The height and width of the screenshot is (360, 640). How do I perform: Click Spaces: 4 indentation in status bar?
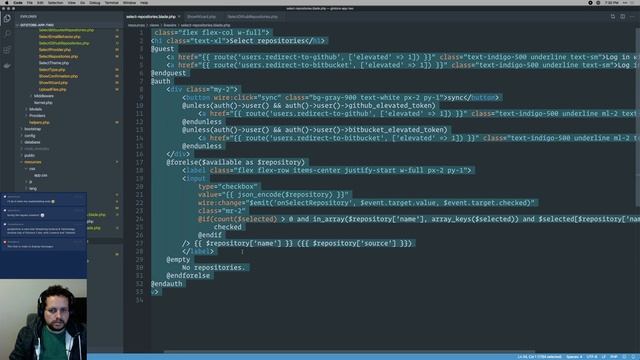tap(574, 357)
